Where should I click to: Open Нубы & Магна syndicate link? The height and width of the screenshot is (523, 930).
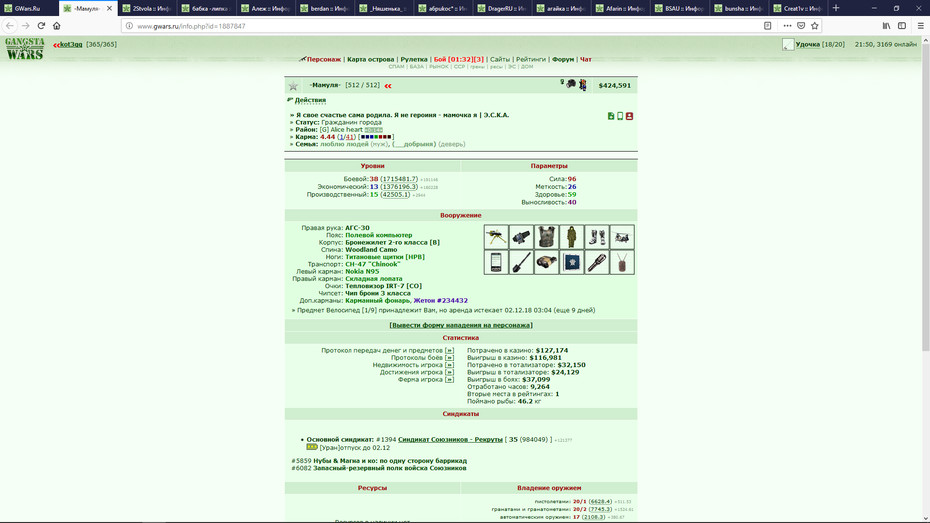(390, 461)
